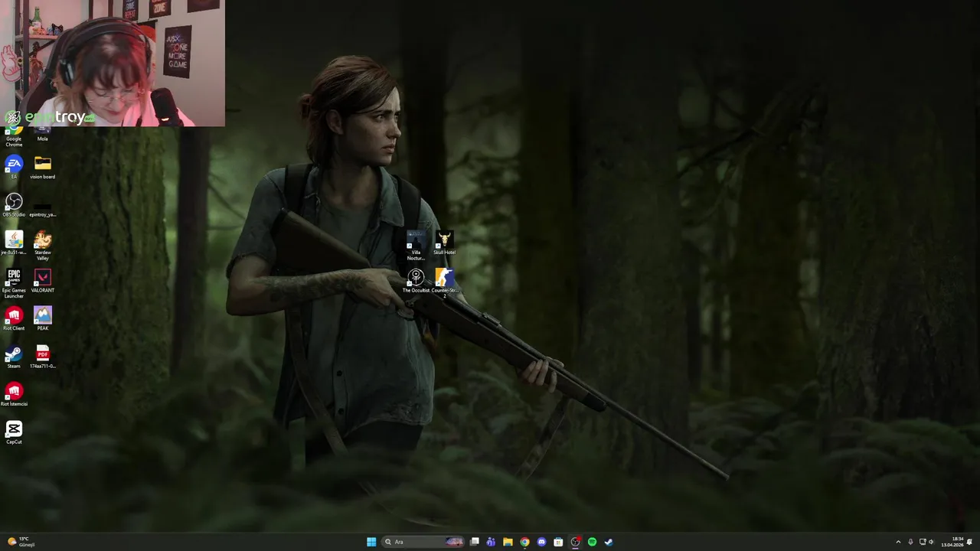The height and width of the screenshot is (551, 980).
Task: Select the Villa Nocturne game shortcut
Action: (x=416, y=246)
